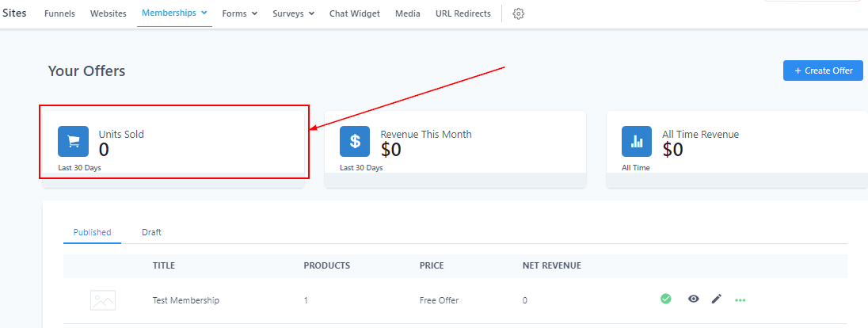Open the green three-dots more options menu
This screenshot has width=868, height=328.
click(740, 299)
